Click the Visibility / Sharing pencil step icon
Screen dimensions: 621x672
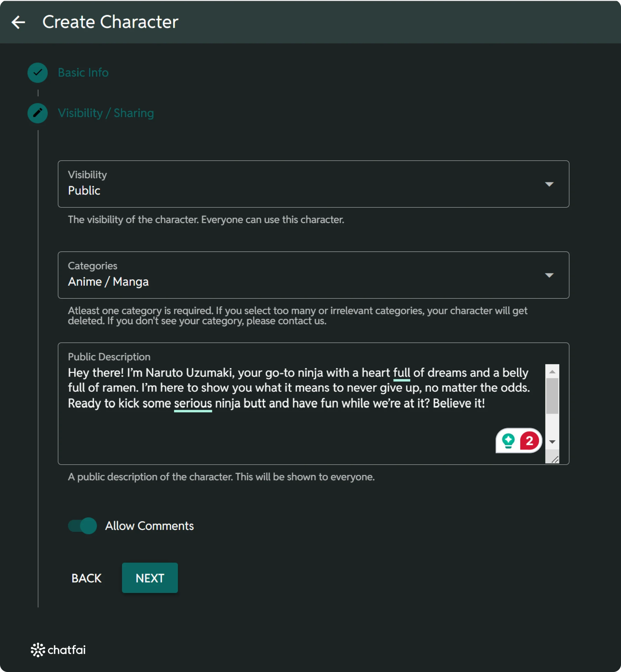[38, 113]
